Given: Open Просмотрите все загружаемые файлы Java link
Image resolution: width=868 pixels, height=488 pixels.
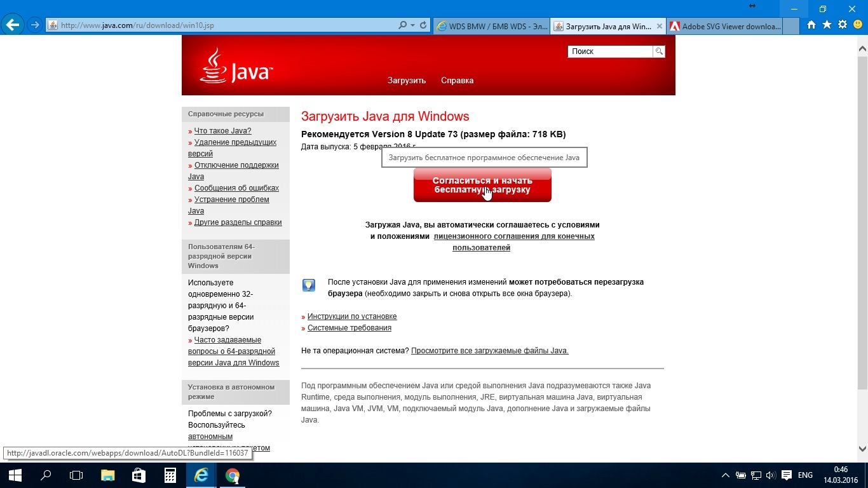Looking at the screenshot, I should (490, 351).
